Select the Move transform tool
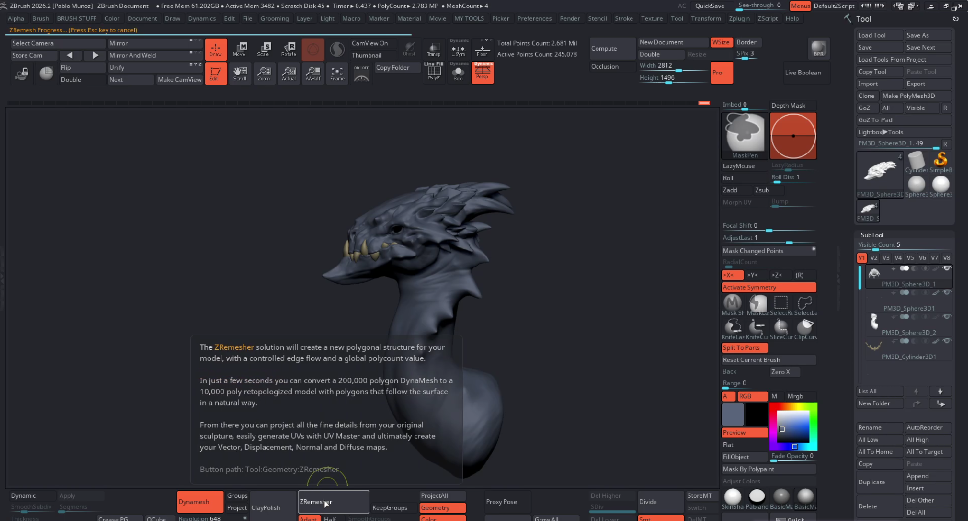 [x=240, y=49]
